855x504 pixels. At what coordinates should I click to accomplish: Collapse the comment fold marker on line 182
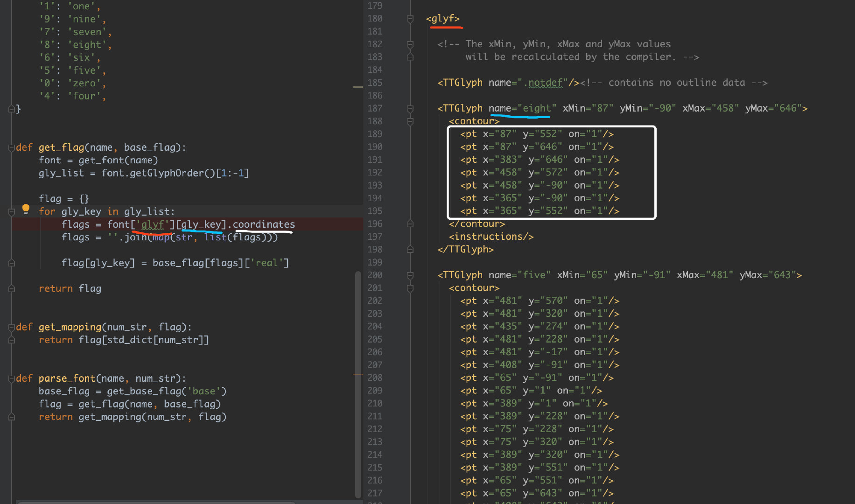(x=410, y=44)
